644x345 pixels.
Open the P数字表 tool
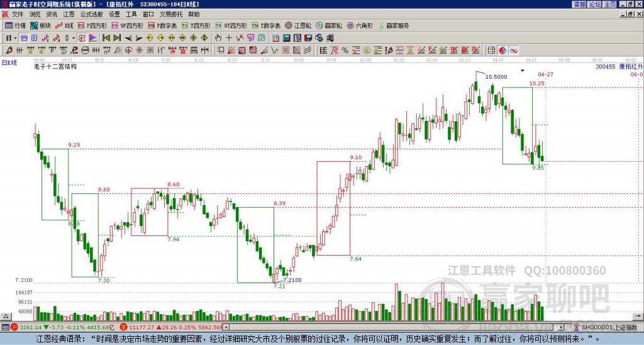[x=162, y=25]
